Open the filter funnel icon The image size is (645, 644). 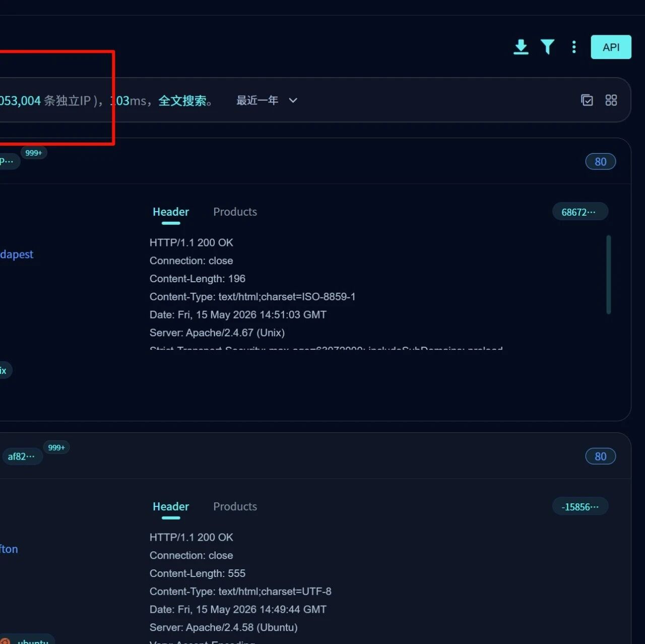(x=548, y=47)
